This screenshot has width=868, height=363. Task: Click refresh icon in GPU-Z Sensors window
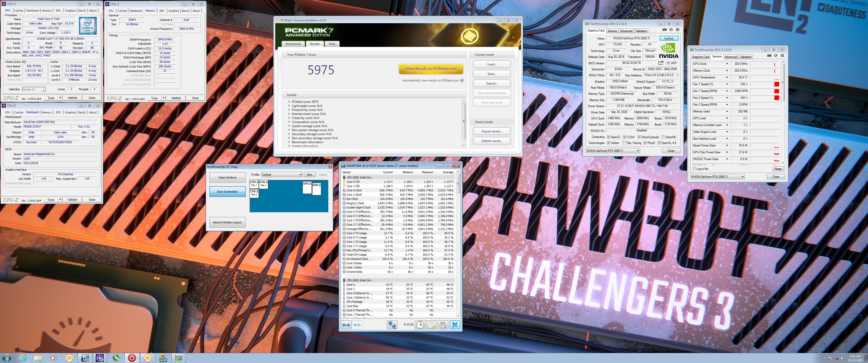click(776, 55)
